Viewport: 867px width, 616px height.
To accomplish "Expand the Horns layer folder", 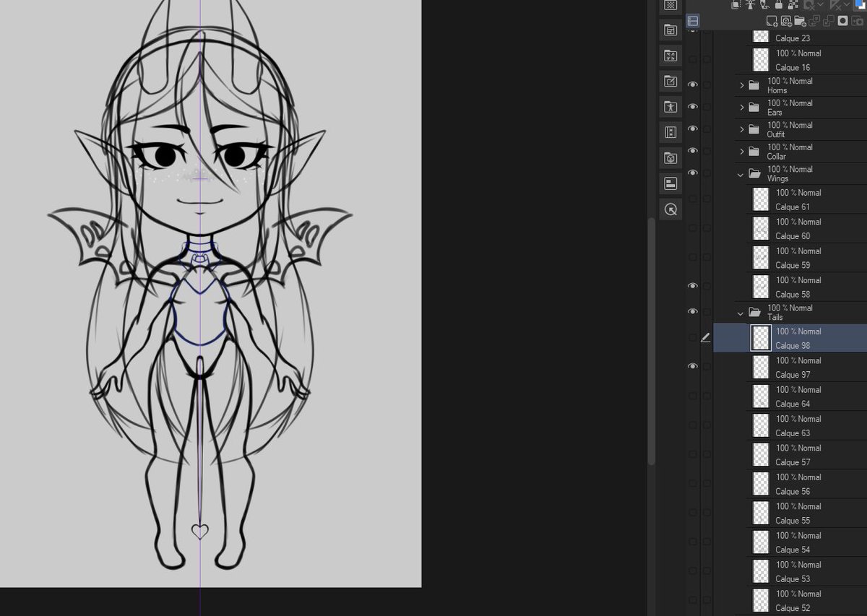I will 741,84.
